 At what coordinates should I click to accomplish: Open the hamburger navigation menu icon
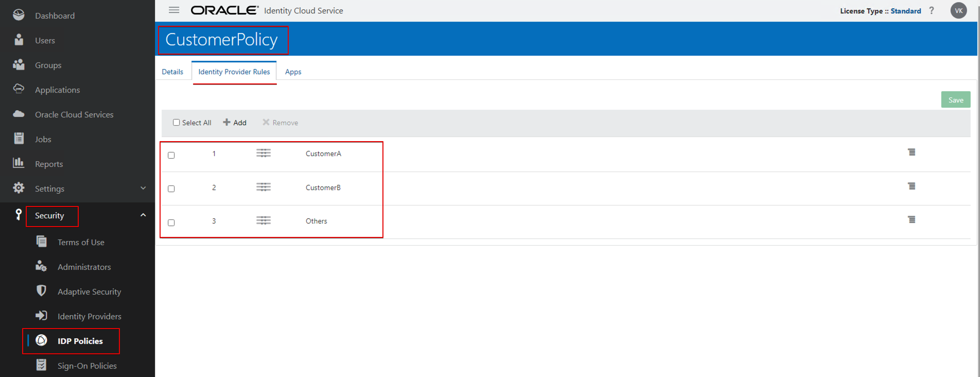pyautogui.click(x=174, y=10)
